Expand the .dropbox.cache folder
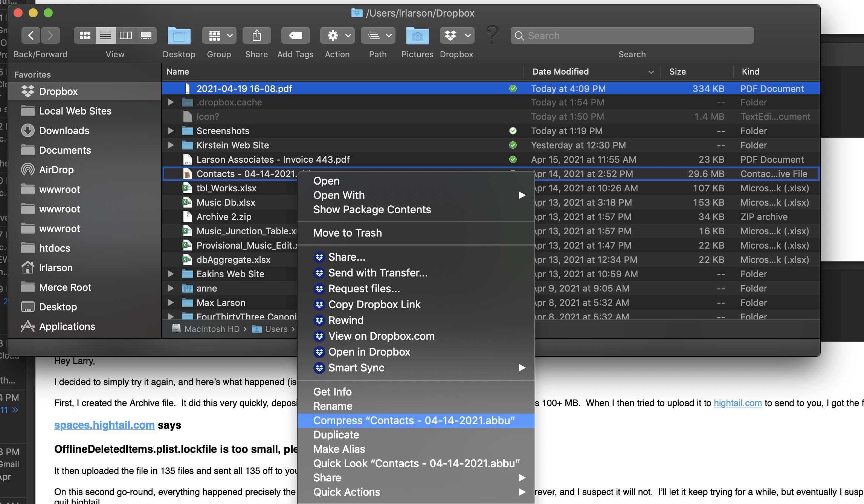Viewport: 864px width, 504px height. (x=171, y=102)
